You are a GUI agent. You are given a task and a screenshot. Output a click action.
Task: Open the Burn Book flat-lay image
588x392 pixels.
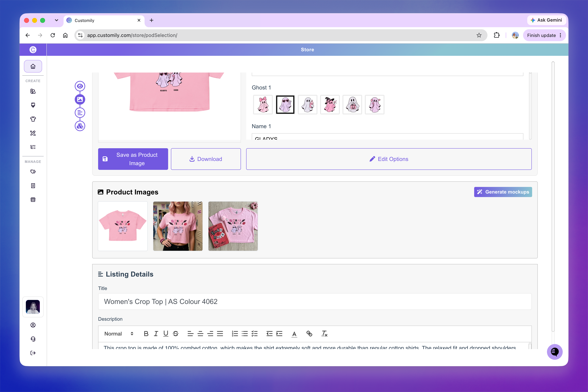233,226
